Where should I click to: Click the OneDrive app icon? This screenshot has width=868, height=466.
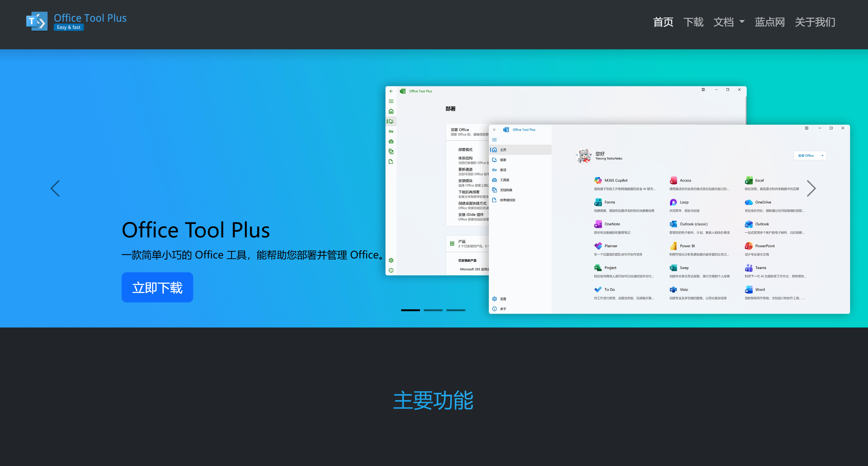point(749,202)
